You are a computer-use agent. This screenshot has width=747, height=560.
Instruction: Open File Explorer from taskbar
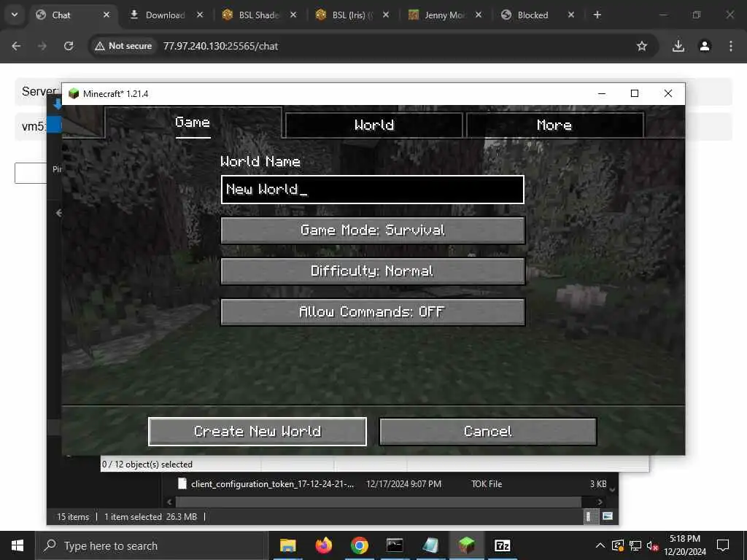click(287, 545)
